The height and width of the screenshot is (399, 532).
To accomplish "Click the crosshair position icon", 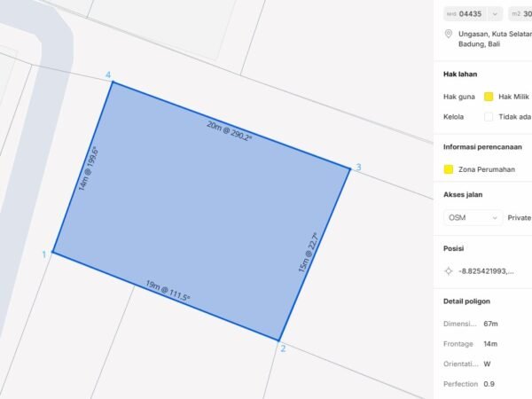I will pyautogui.click(x=449, y=270).
